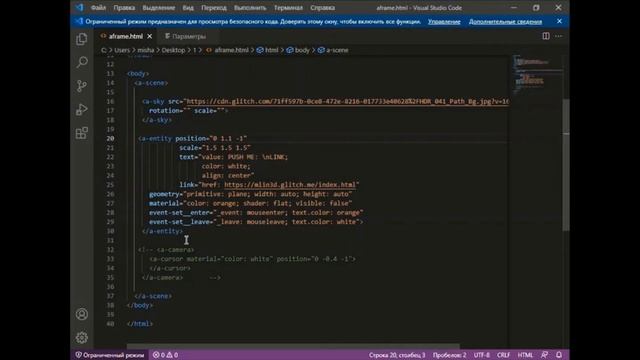Screen dimensions: 640x360
Task: Click the Пробелов: 2 indentation indicator
Action: 449,355
